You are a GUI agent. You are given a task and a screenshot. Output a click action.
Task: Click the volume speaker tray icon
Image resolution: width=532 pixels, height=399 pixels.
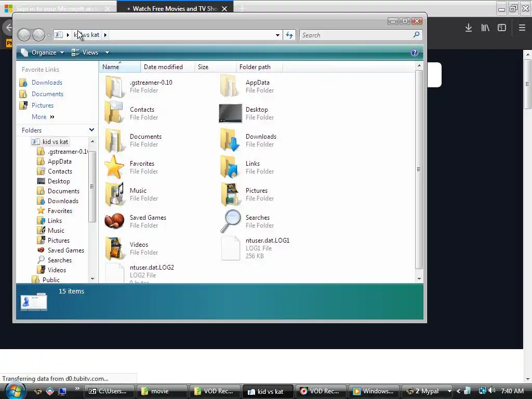pos(492,391)
